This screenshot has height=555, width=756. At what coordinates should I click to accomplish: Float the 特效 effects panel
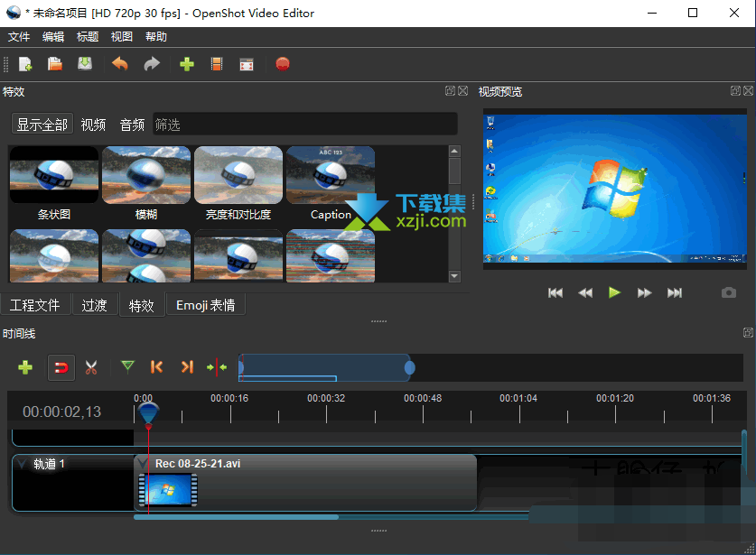[x=450, y=90]
